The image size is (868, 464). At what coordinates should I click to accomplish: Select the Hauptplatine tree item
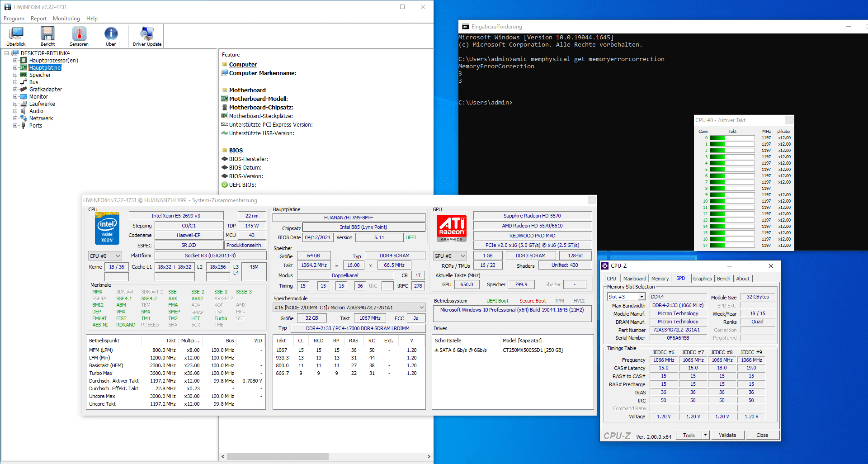[x=45, y=67]
